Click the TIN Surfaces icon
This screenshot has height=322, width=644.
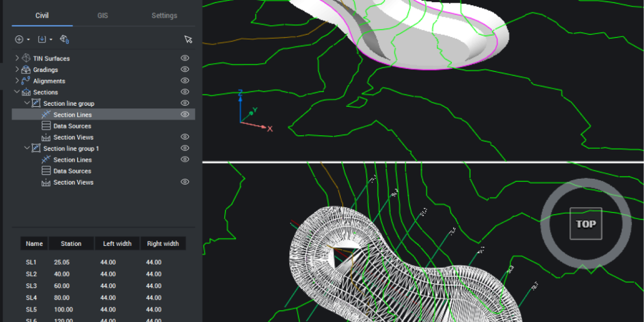tap(26, 58)
